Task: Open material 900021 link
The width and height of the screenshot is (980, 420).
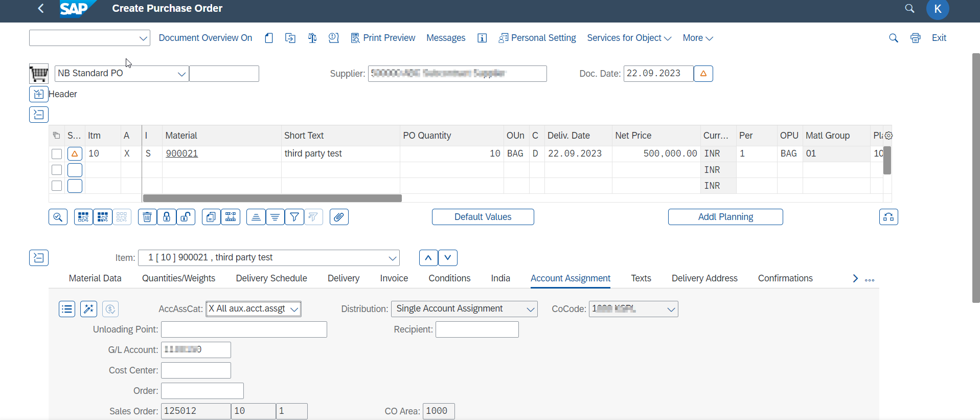Action: click(x=181, y=153)
